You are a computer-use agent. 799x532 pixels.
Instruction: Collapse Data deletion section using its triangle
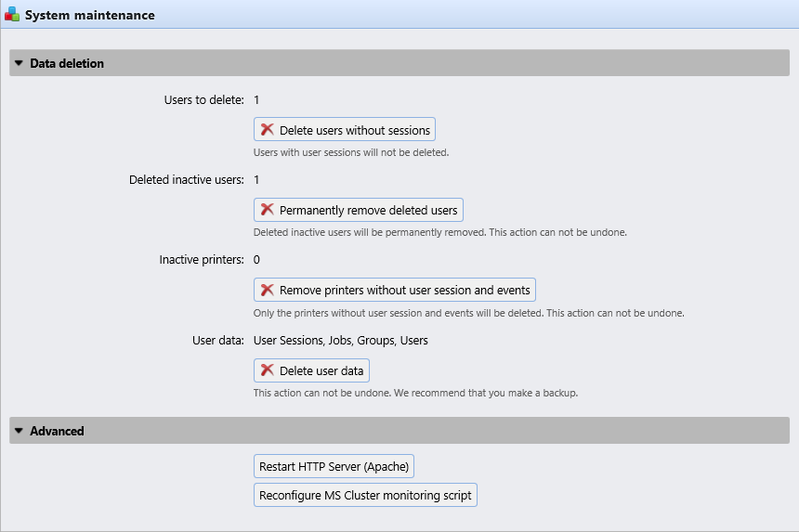tap(19, 63)
